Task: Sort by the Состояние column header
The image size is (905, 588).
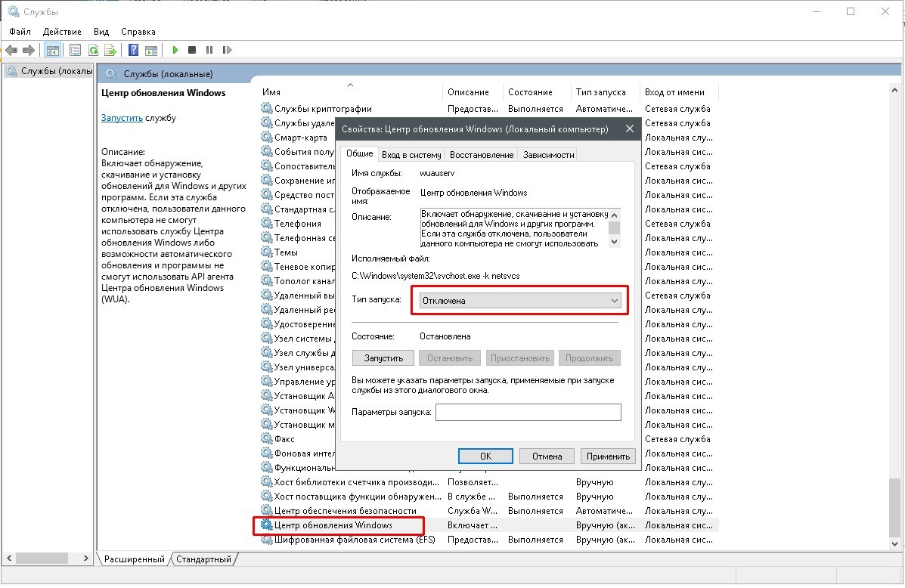Action: click(538, 92)
